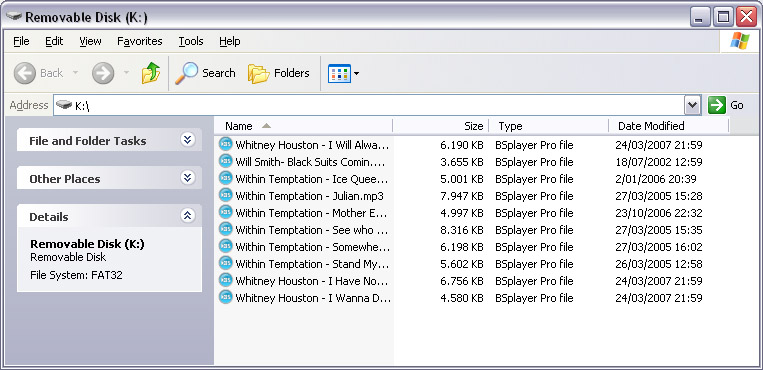Click icon of Within Temptation - Mother E... file
The height and width of the screenshot is (370, 763).
point(226,212)
